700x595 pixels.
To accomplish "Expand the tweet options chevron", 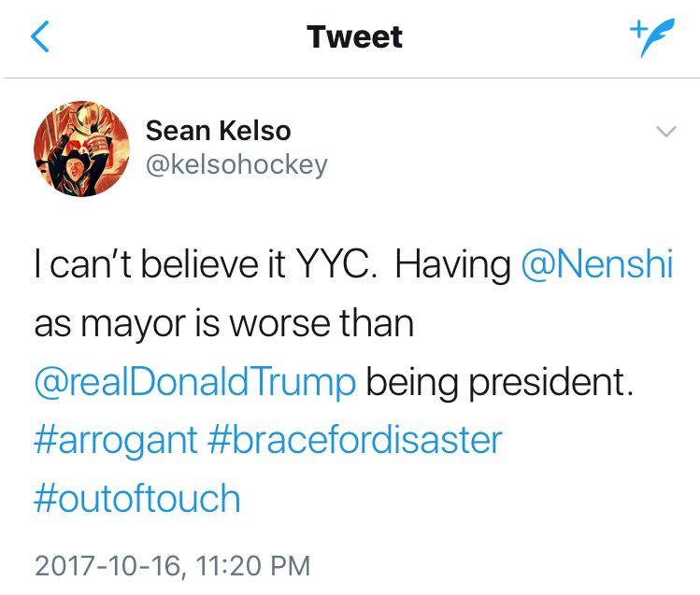I will 665,133.
